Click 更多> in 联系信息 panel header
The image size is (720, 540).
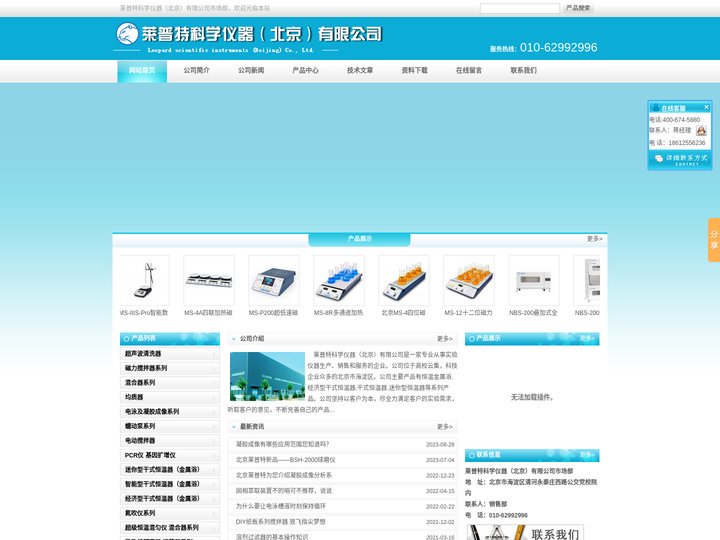tap(587, 455)
